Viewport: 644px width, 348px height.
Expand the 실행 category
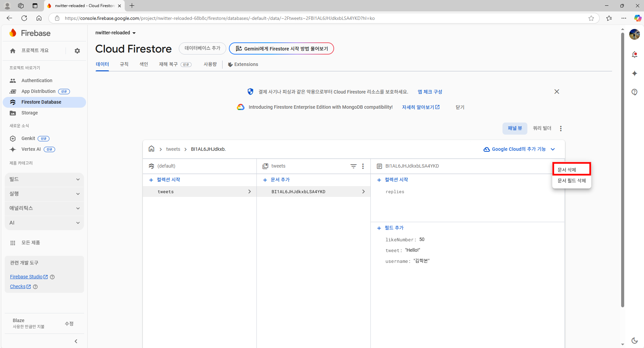point(44,194)
